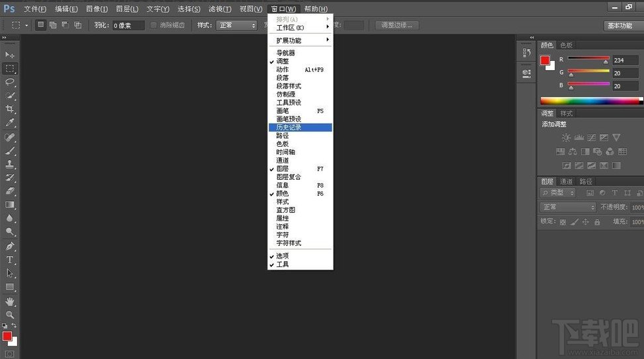Select the Pen tool
The image size is (644, 359).
[x=10, y=246]
